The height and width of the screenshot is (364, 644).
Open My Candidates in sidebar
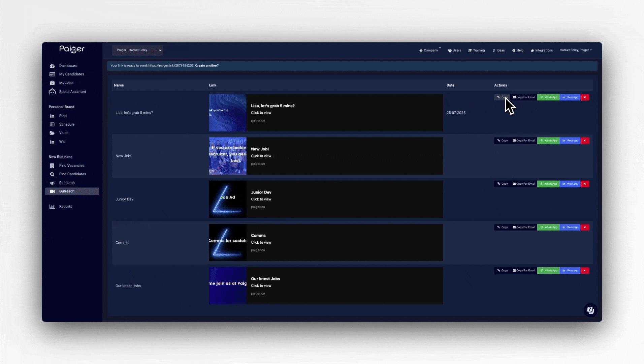coord(71,74)
